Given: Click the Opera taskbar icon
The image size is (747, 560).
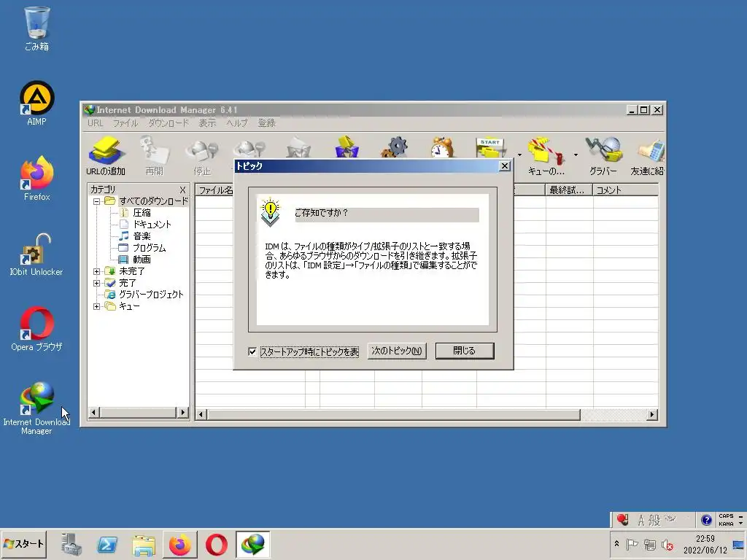Looking at the screenshot, I should 216,544.
